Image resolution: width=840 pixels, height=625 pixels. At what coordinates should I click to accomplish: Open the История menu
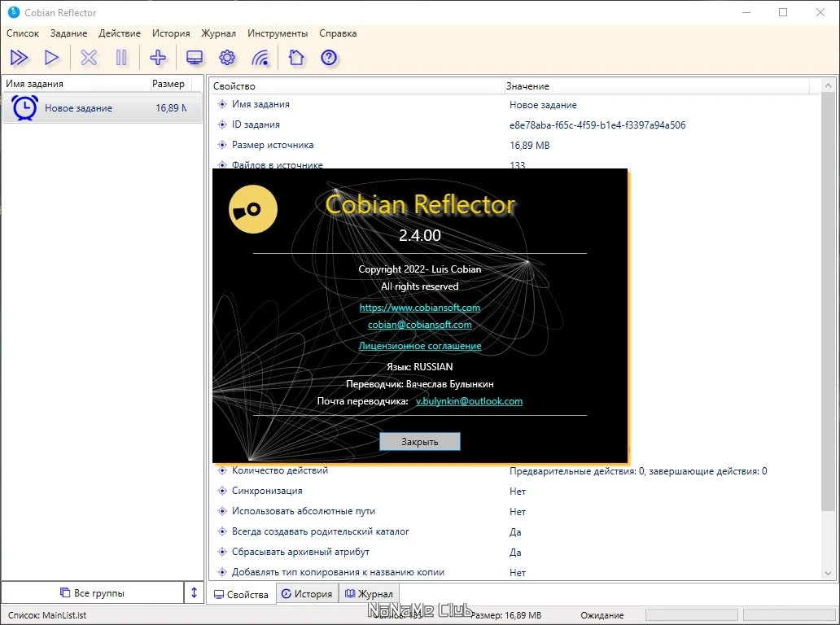click(x=171, y=33)
